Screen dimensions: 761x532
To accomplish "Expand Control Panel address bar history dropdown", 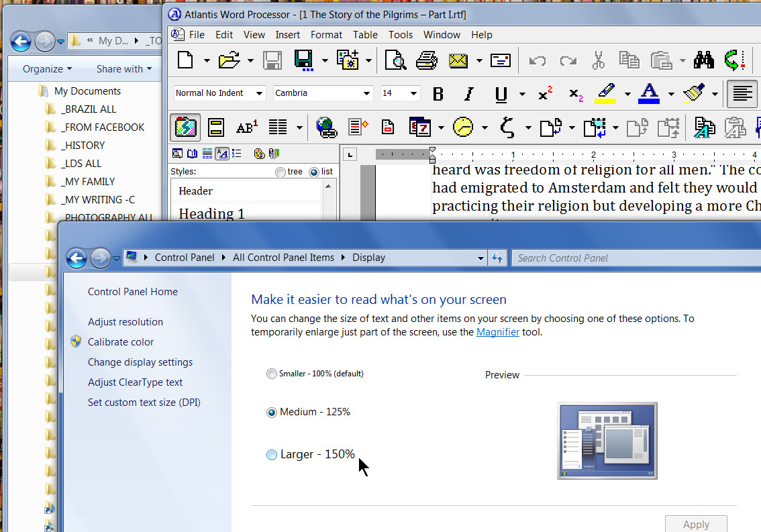I will pos(480,258).
